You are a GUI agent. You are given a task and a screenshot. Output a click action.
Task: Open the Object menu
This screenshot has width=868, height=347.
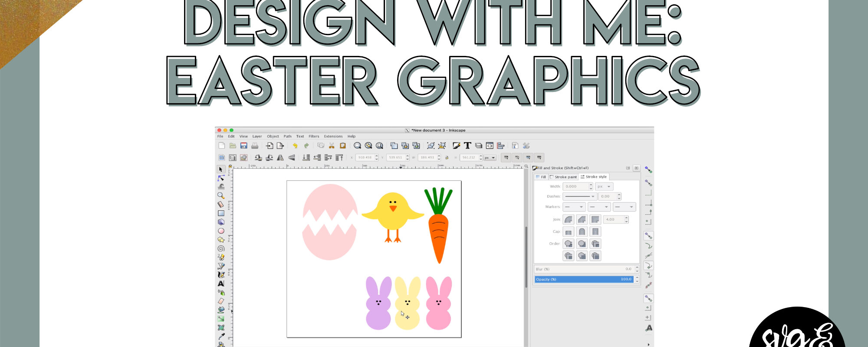point(273,136)
